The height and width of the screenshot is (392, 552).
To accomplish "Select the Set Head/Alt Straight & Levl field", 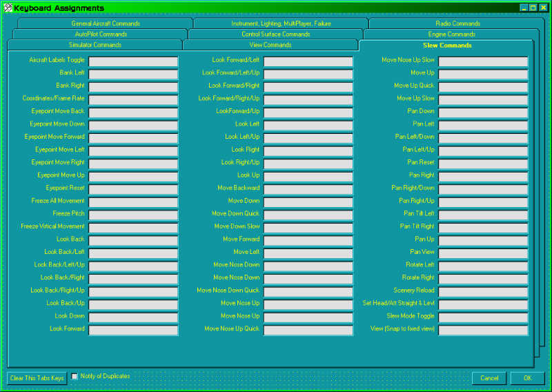I will pos(483,304).
